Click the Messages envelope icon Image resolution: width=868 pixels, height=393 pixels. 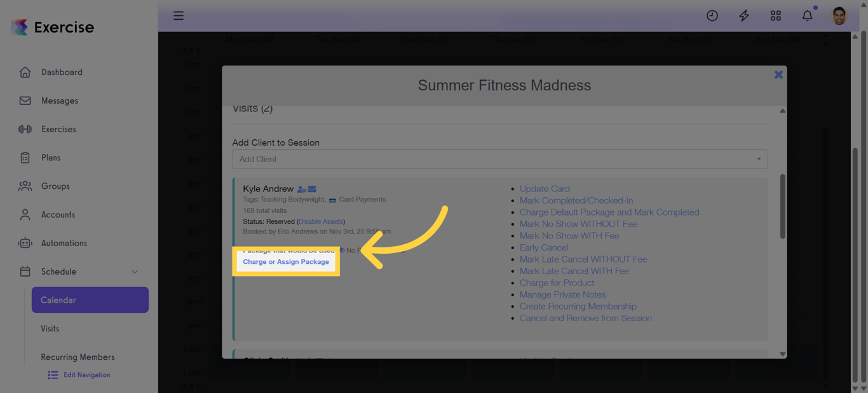pos(25,100)
